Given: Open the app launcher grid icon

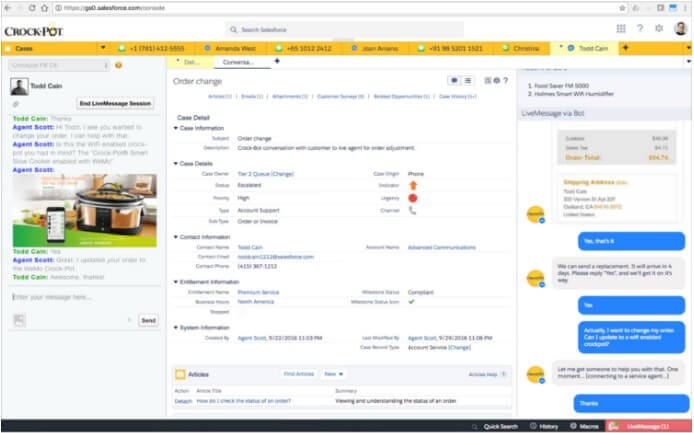Looking at the screenshot, I should (x=621, y=28).
